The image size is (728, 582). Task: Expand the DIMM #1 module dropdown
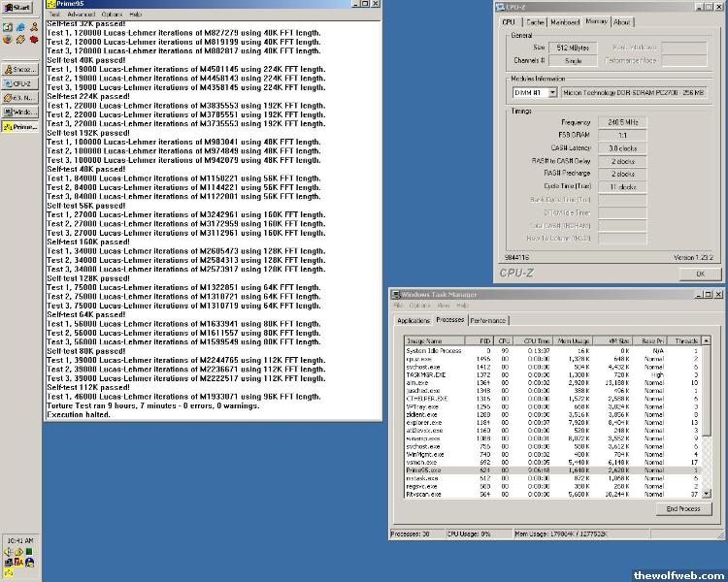click(x=552, y=92)
